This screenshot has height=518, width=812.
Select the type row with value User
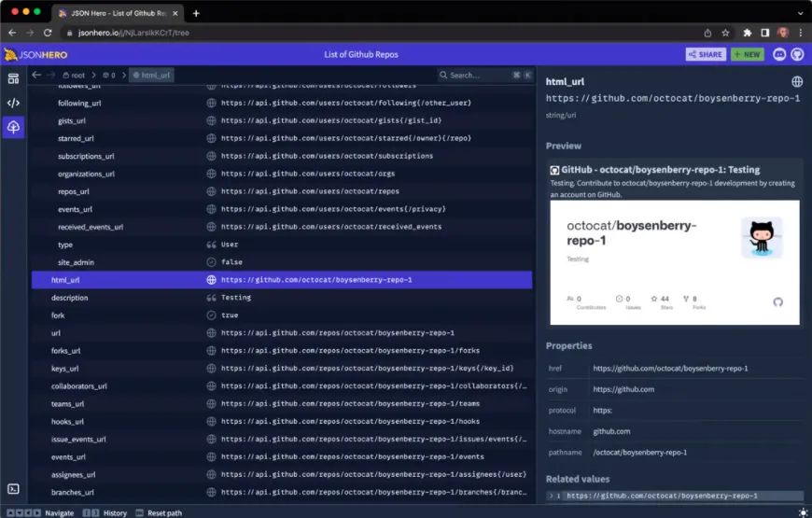coord(282,245)
